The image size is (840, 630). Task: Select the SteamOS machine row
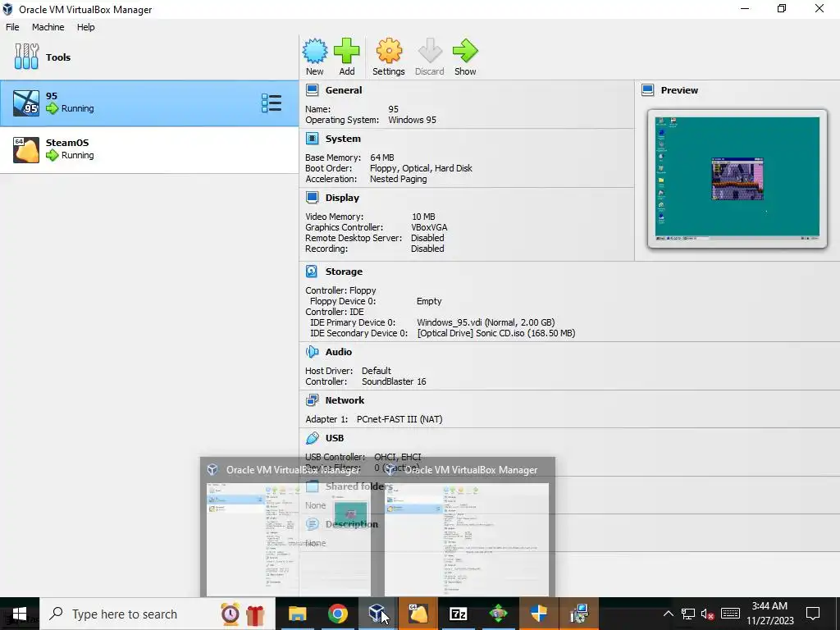(149, 149)
